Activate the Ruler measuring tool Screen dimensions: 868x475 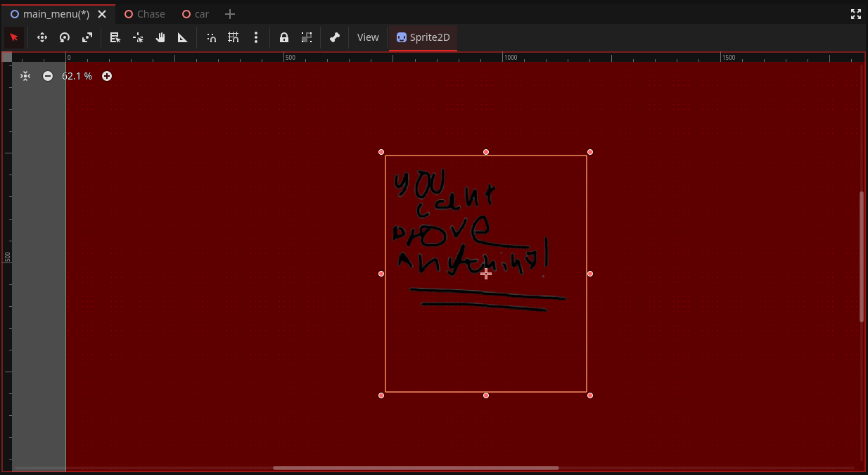(x=183, y=37)
